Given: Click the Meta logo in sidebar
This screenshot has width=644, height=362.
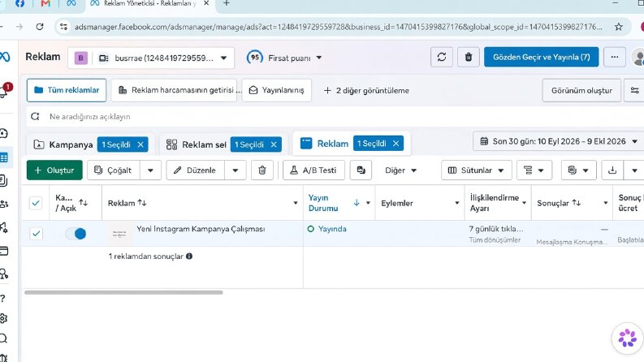Looking at the screenshot, I should pyautogui.click(x=5, y=56).
